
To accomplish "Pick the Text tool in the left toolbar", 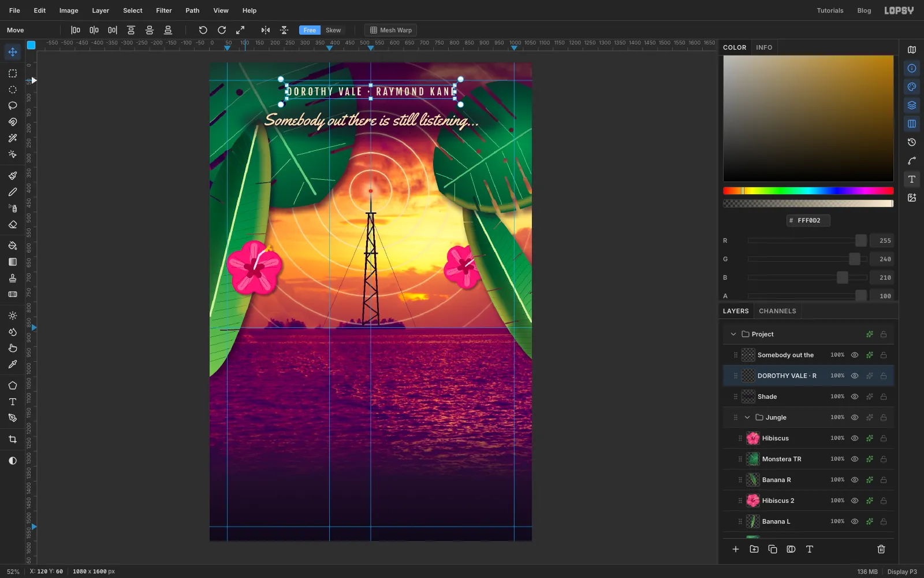I will coord(13,402).
